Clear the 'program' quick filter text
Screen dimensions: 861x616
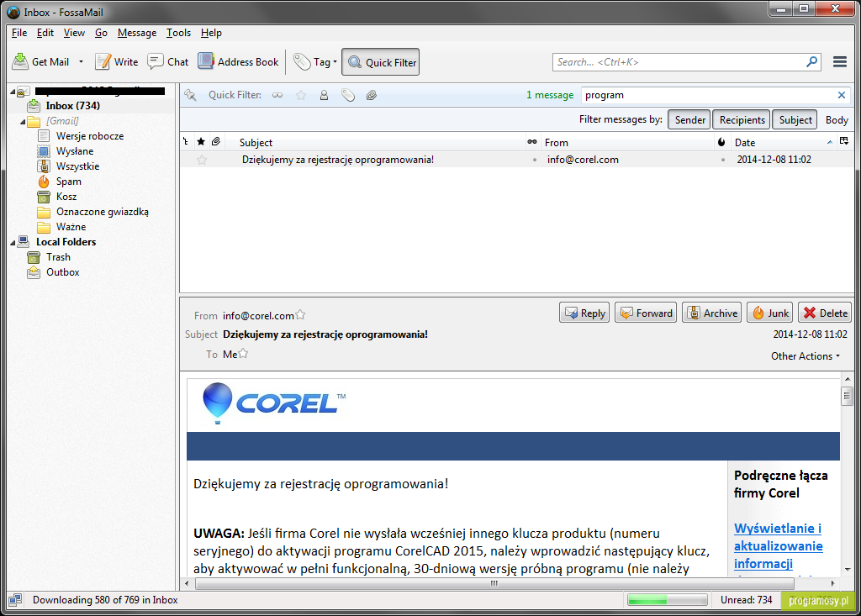coord(841,95)
